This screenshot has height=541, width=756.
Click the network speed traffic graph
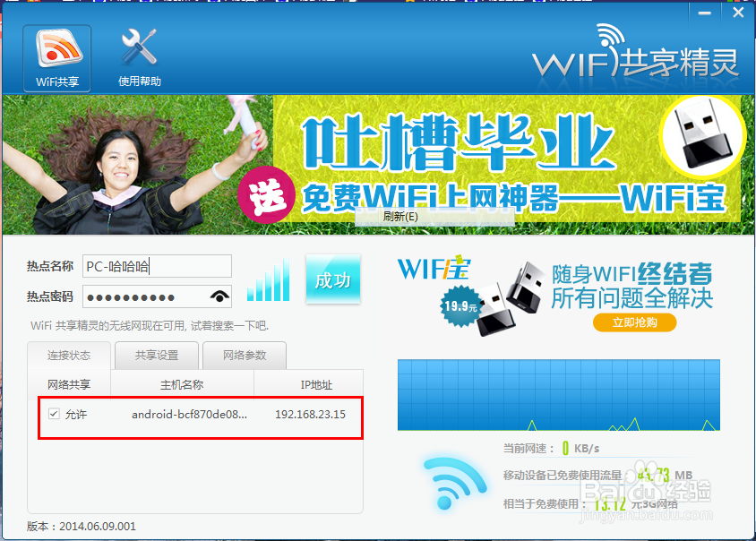[559, 395]
